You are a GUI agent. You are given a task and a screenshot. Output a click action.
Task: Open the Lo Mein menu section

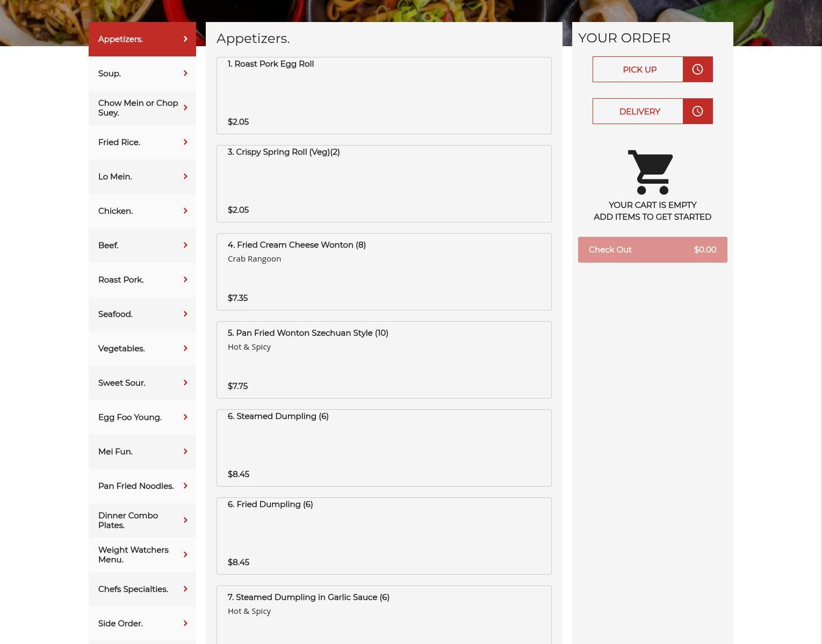coord(142,177)
